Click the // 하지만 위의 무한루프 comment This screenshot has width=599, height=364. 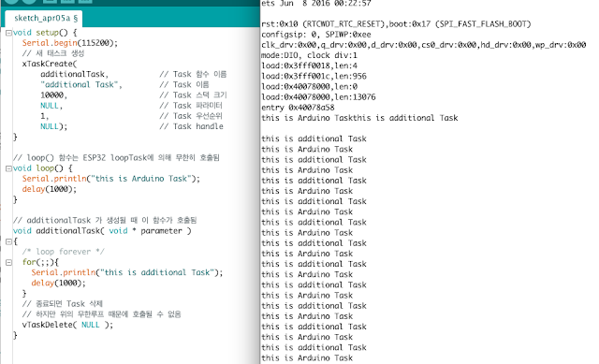102,314
